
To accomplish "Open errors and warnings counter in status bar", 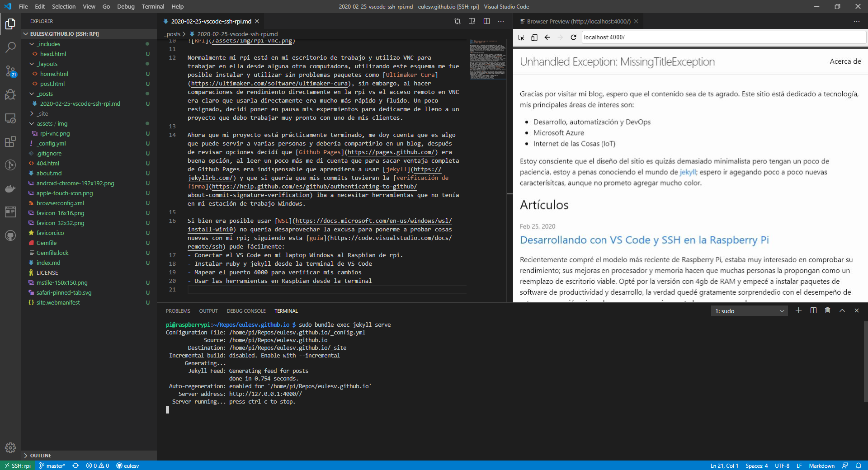I will tap(98, 465).
